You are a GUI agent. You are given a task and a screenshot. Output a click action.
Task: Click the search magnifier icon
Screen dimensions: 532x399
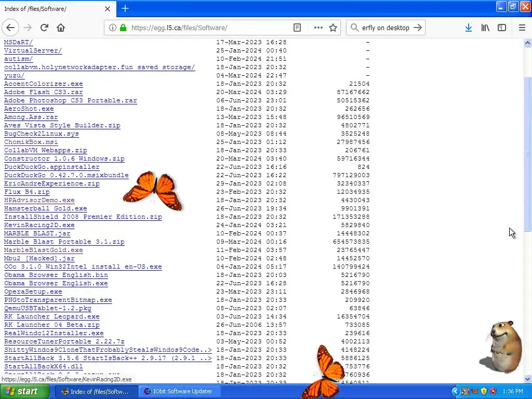(x=354, y=28)
